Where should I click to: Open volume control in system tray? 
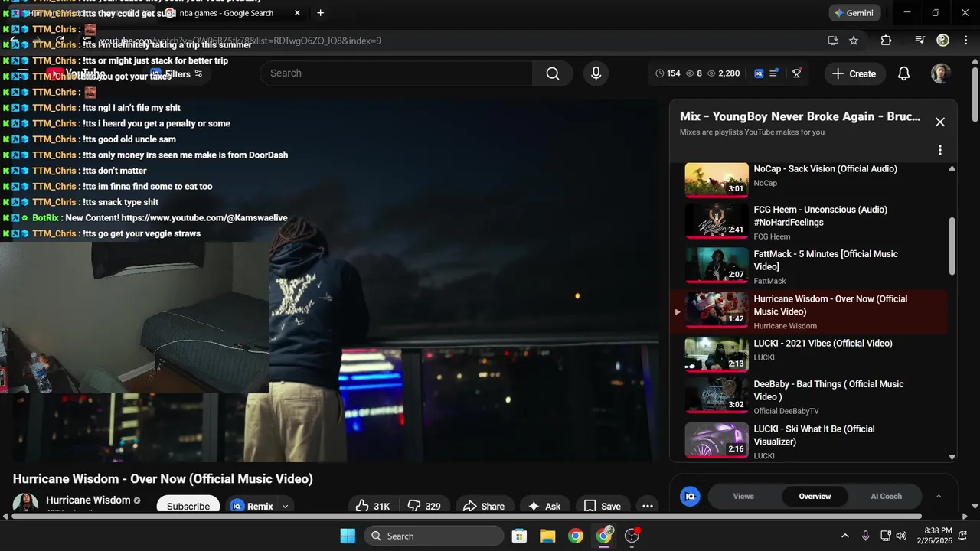901,536
